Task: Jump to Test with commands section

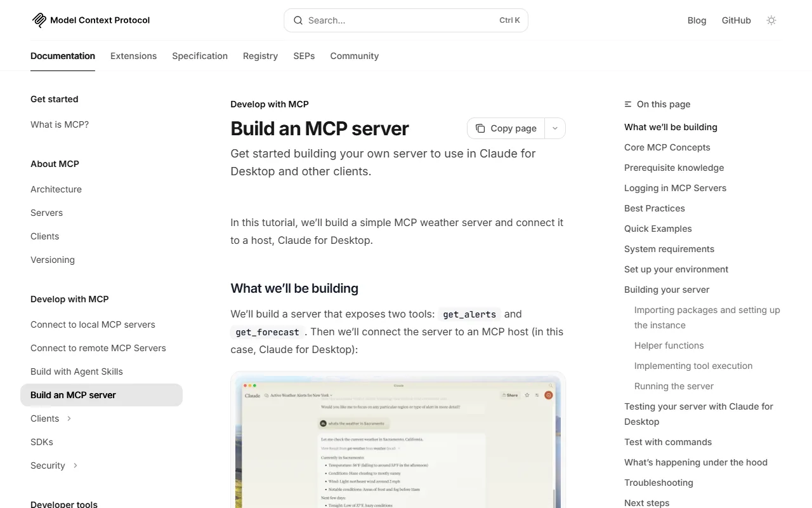Action: [668, 442]
